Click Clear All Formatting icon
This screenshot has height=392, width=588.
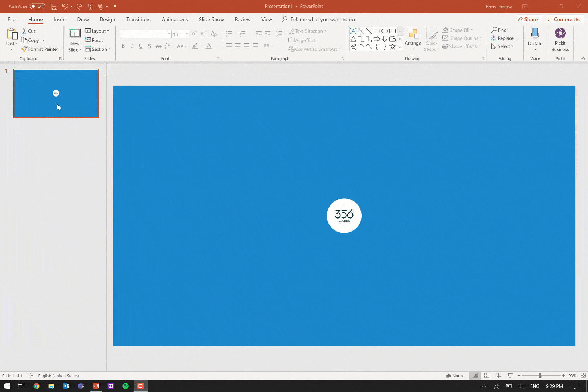(214, 34)
